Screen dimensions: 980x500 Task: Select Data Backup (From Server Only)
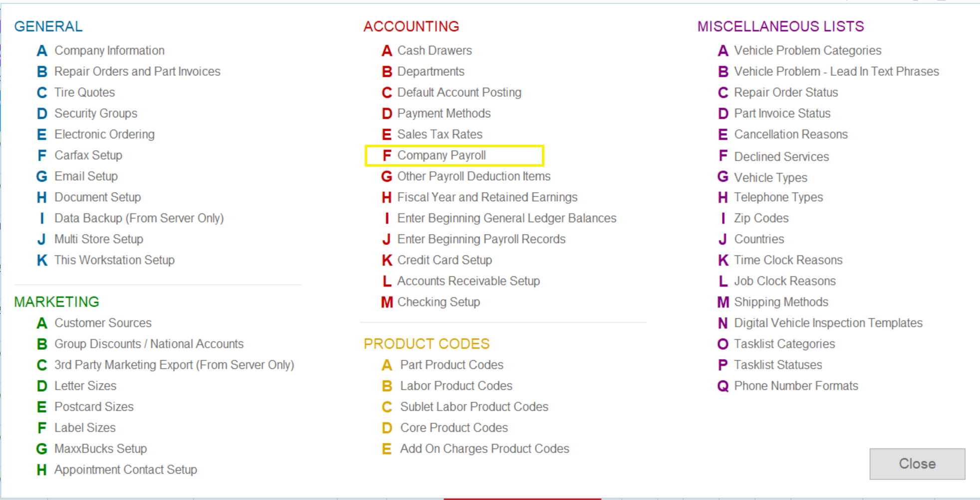point(139,218)
